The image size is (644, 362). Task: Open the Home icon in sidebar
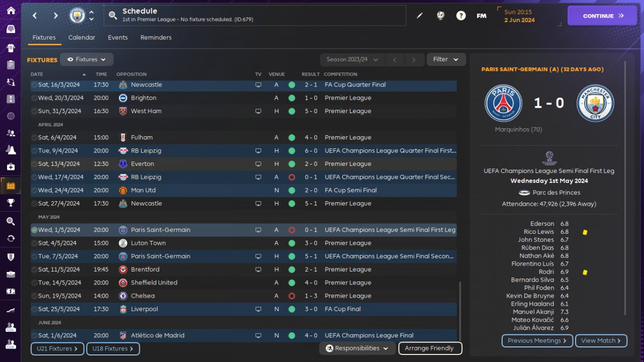[11, 11]
